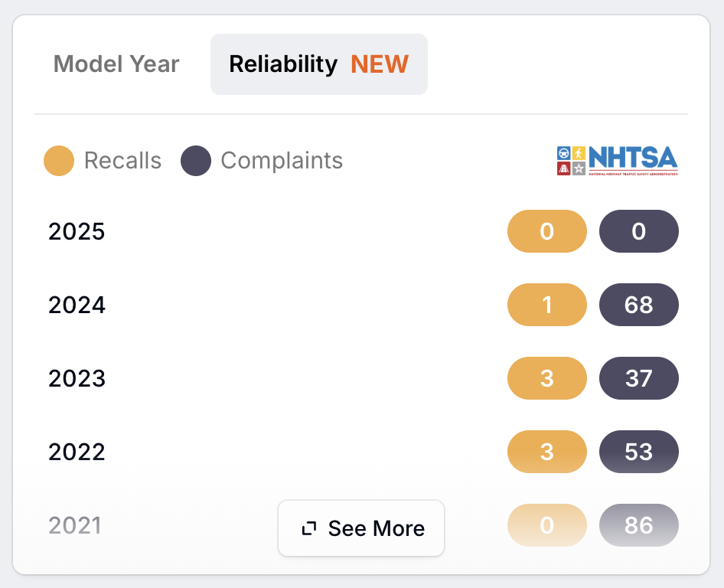The image size is (724, 588).
Task: Click the Recalls legend label
Action: [122, 161]
